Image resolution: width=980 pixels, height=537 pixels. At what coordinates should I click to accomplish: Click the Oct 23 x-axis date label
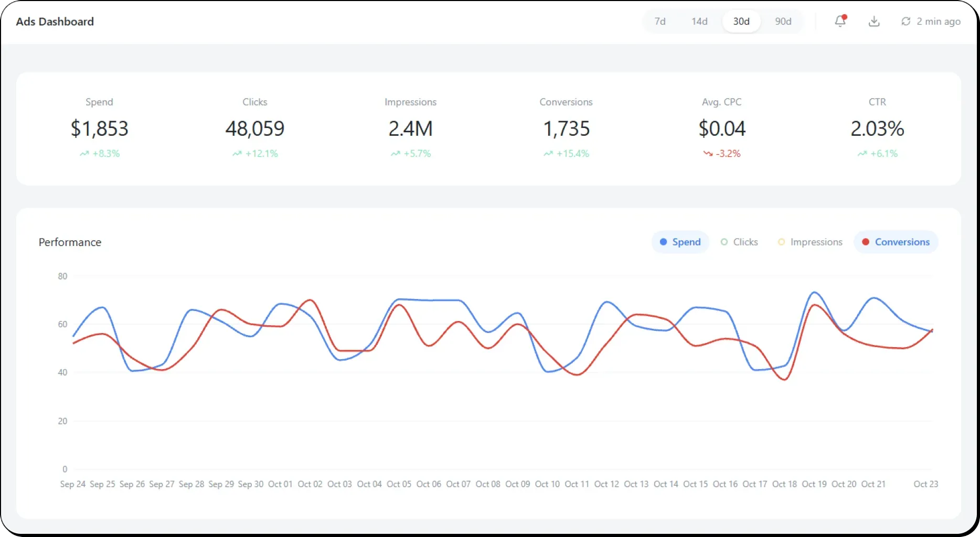click(926, 484)
